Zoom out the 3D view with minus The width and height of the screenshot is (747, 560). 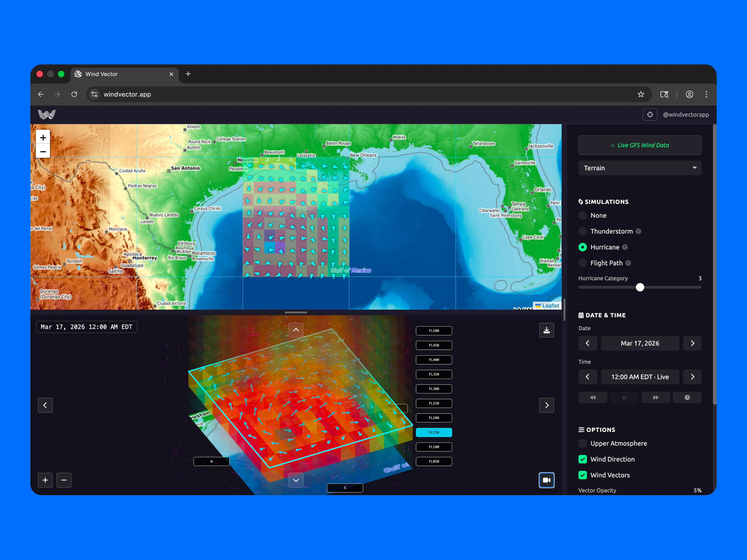[64, 480]
